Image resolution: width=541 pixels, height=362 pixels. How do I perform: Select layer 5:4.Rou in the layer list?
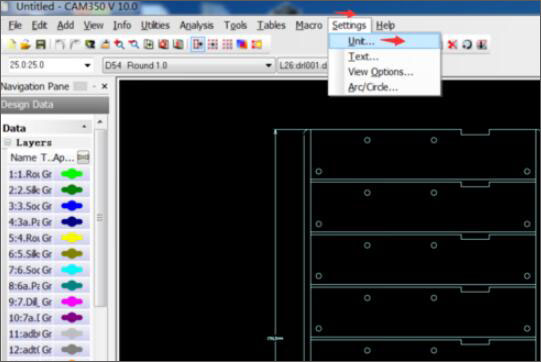click(48, 238)
